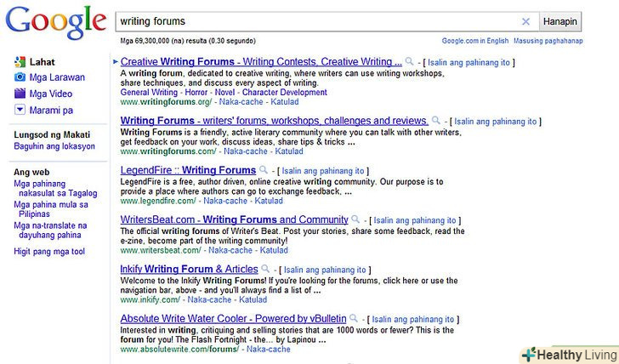This screenshot has width=619, height=364.
Task: Click inside the search text field
Action: [315, 21]
